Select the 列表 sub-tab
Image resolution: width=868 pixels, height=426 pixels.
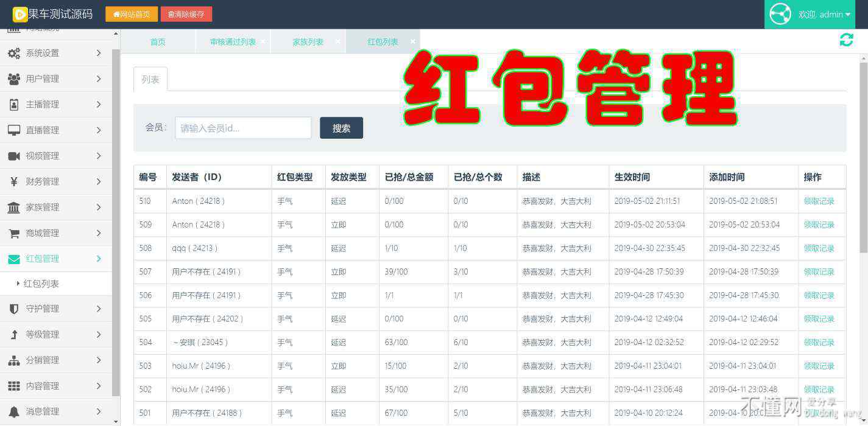point(150,79)
